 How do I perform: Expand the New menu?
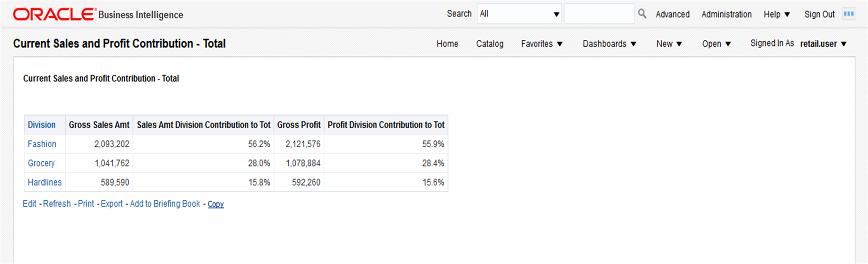669,44
